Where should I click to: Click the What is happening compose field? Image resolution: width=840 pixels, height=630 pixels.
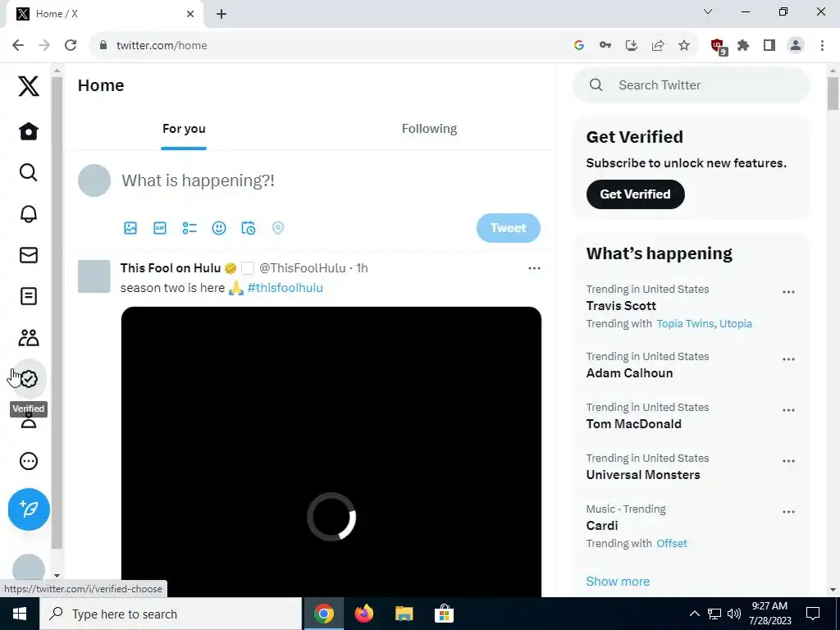click(x=331, y=180)
